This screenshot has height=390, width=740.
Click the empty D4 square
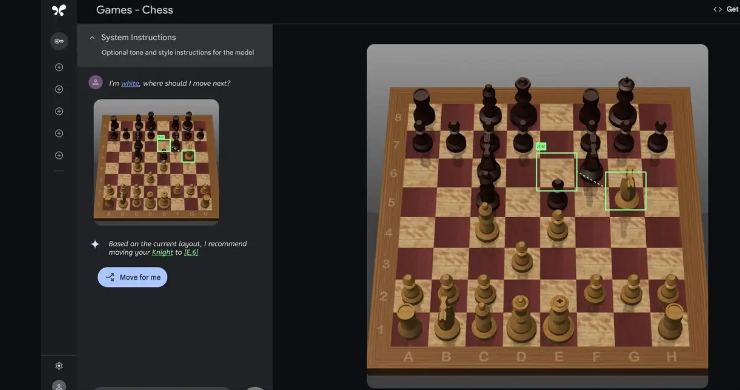point(521,232)
